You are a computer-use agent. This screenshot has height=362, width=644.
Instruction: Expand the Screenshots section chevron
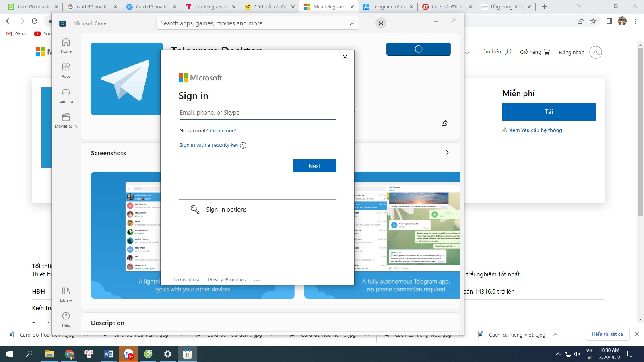[x=447, y=152]
